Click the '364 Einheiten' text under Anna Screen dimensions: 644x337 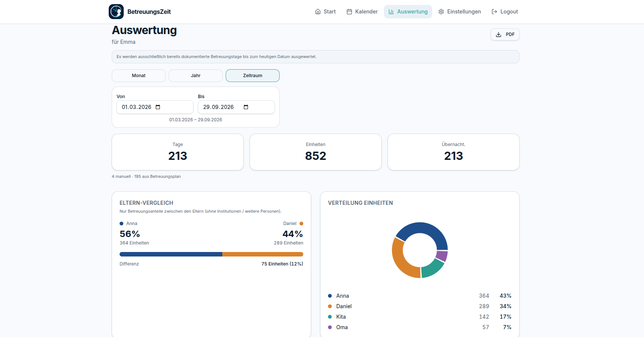(x=134, y=243)
